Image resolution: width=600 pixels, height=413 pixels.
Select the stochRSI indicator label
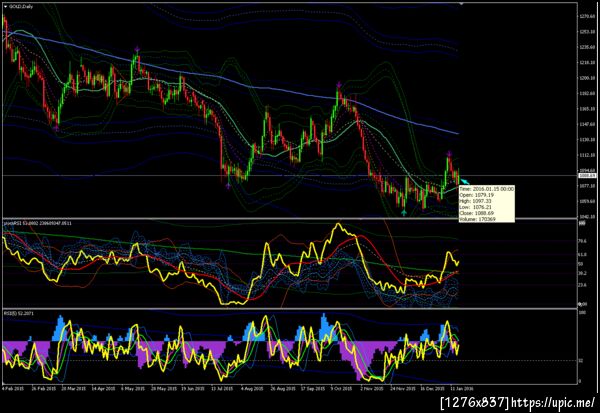(11, 223)
